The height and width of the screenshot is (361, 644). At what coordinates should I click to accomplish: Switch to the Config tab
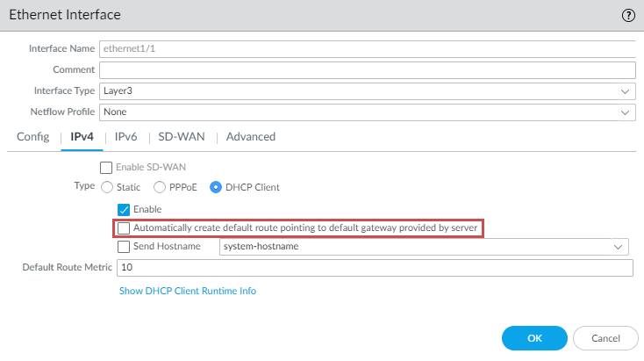32,136
